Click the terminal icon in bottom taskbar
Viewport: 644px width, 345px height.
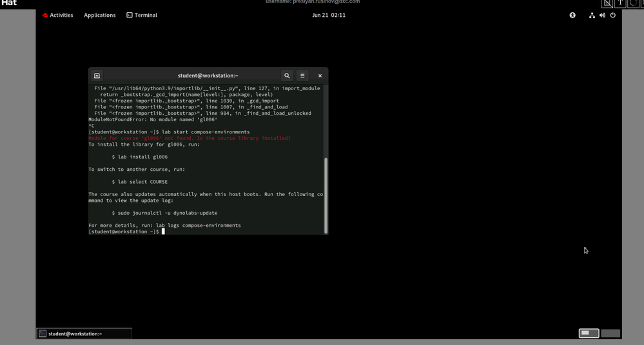point(43,333)
